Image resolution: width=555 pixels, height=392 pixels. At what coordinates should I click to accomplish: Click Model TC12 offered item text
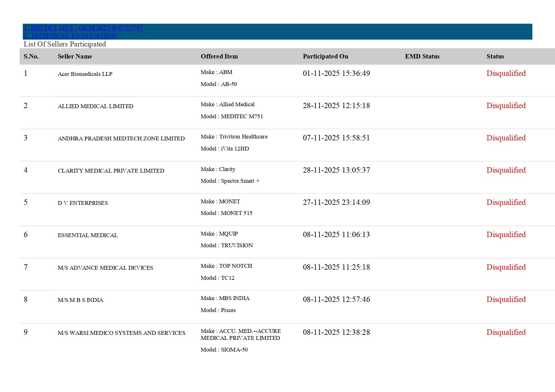(218, 278)
